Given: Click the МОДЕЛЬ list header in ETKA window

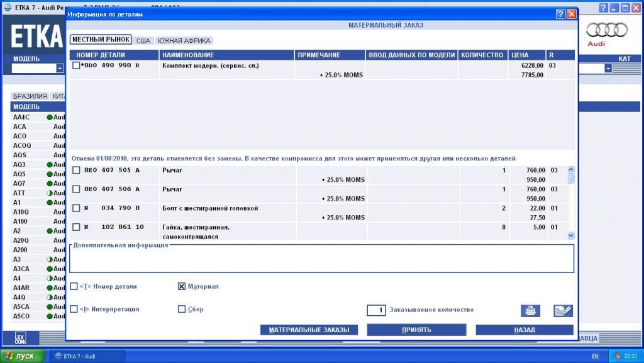Looking at the screenshot, I should tap(38, 107).
